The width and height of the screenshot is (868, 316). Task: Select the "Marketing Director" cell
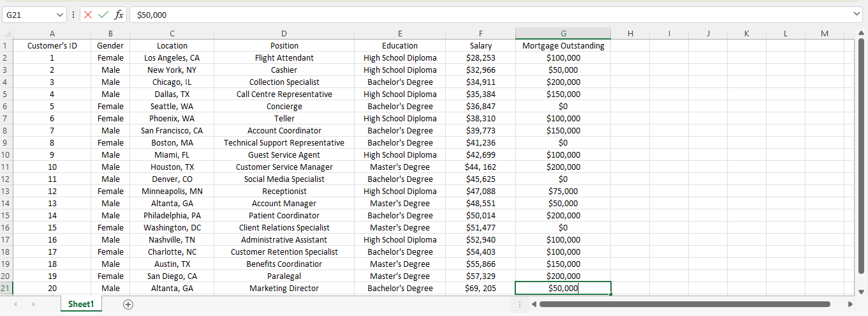284,289
